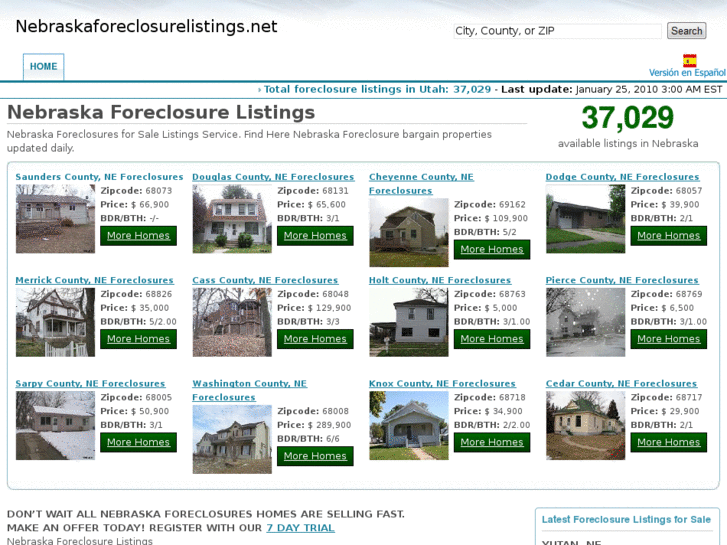Open the Nebraskaforeclosurelistings.net site title
727x545 pixels.
tap(147, 26)
